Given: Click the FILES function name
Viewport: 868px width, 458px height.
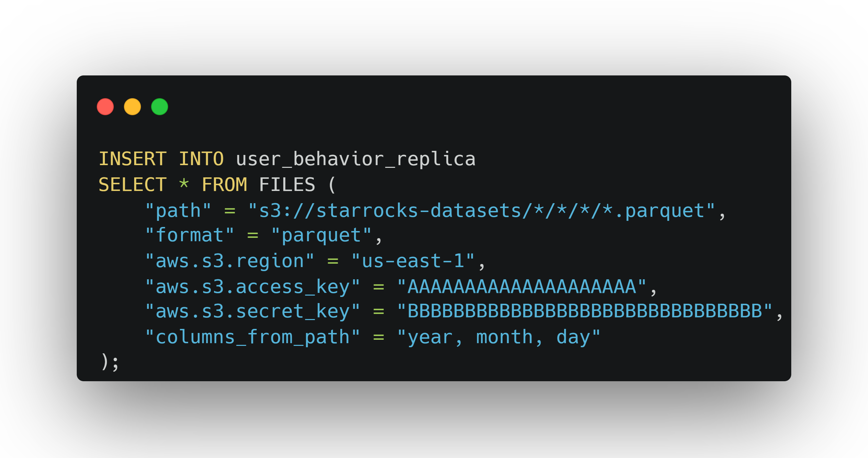Looking at the screenshot, I should coord(287,185).
